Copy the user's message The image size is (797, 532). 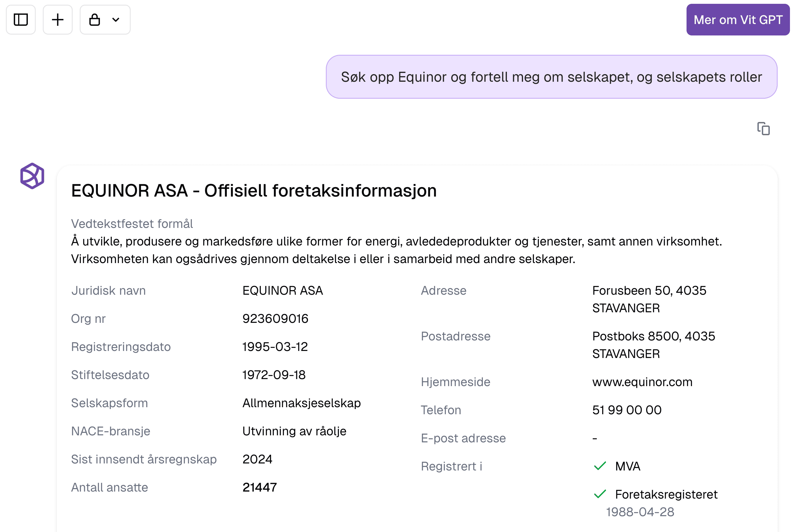coord(764,129)
